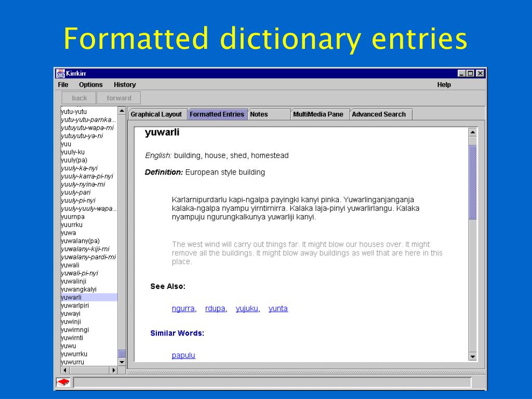Select highlighted yuwarli in the word list

[x=89, y=297]
